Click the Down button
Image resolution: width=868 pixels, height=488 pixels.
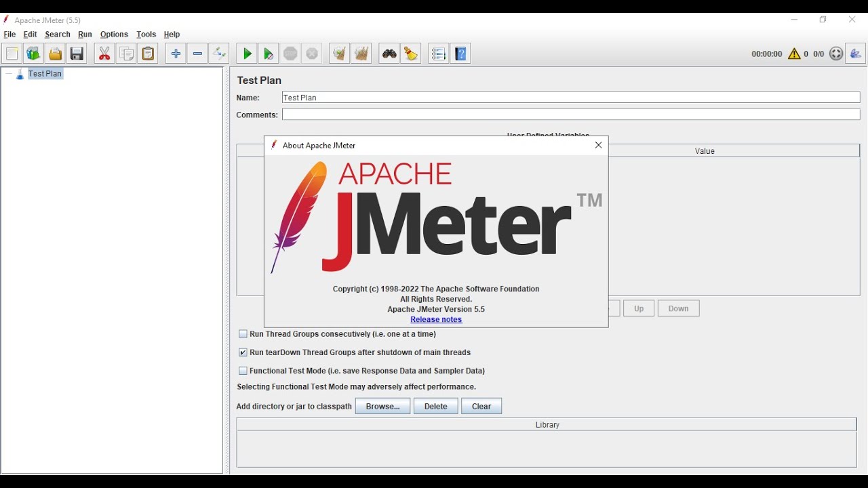tap(678, 308)
